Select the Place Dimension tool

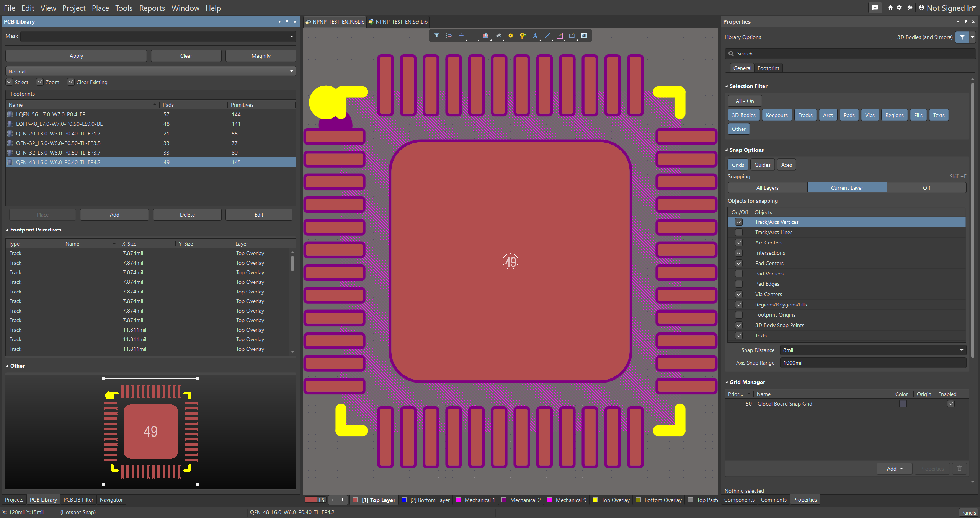[572, 36]
